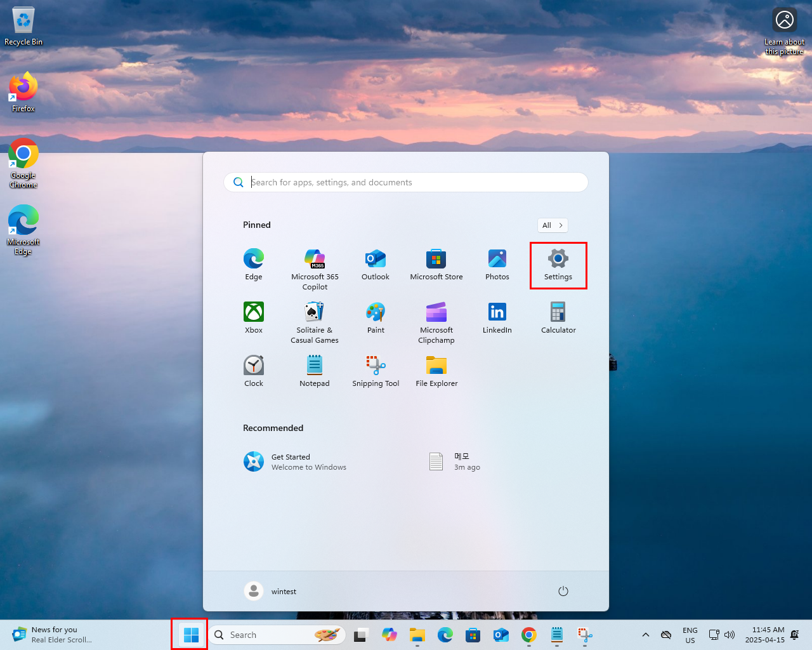Open News for you widget
812x650 pixels.
point(53,635)
